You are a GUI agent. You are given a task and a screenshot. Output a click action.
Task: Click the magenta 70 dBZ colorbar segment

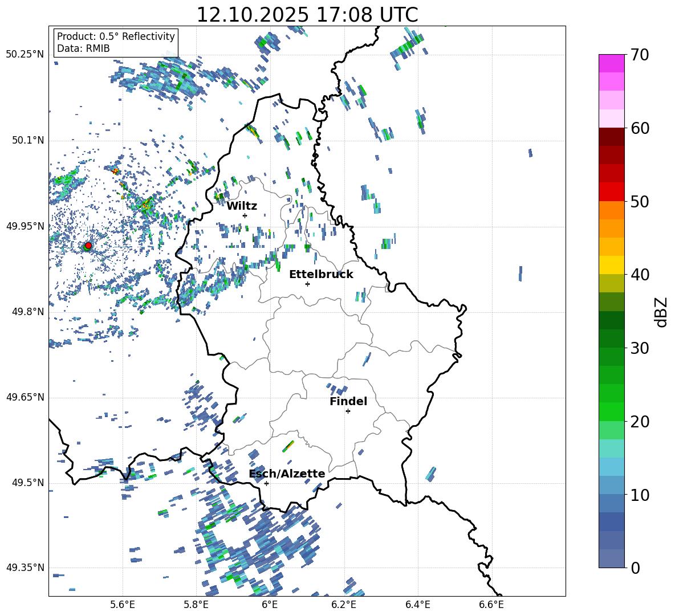coord(611,63)
